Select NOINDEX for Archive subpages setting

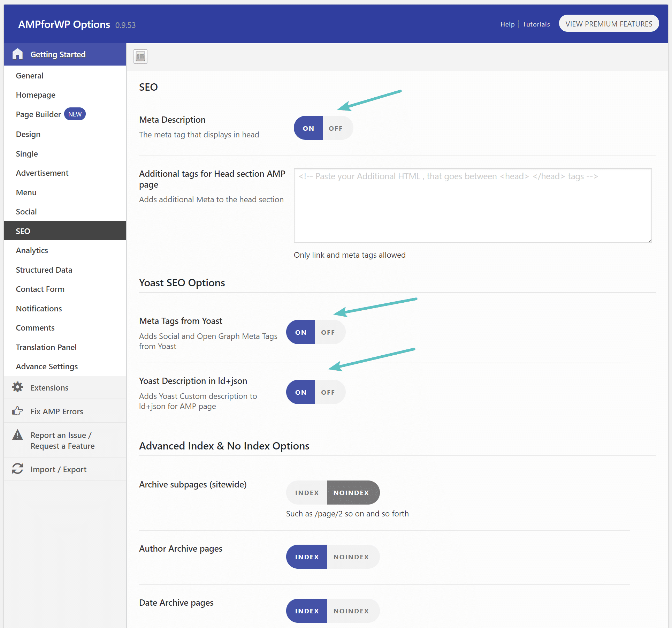pos(350,492)
